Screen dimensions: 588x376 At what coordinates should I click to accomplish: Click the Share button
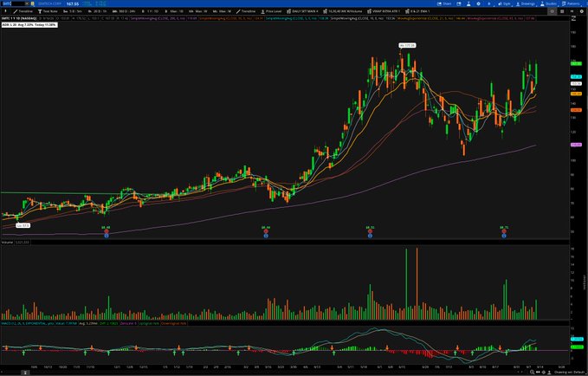tap(444, 3)
